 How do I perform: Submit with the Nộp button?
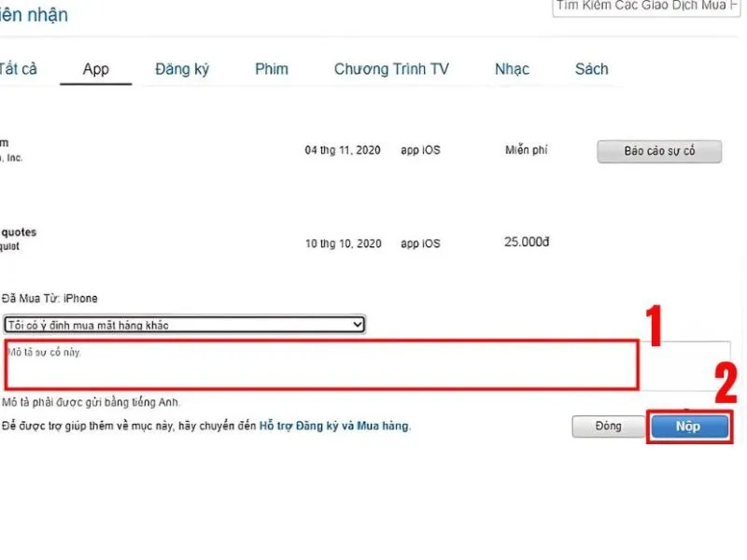(689, 427)
